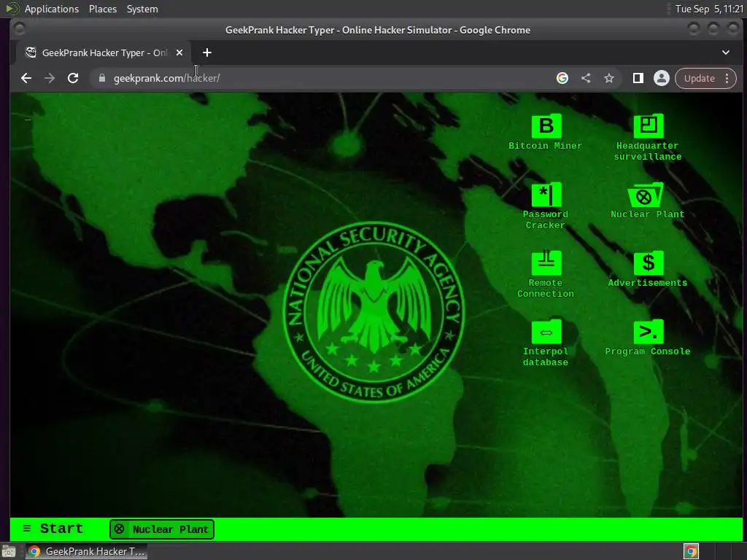Select GeekPrank Hacker taskbar window button
The height and width of the screenshot is (560, 747).
pos(86,551)
